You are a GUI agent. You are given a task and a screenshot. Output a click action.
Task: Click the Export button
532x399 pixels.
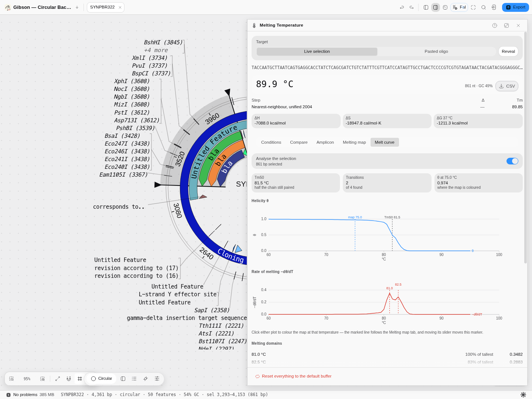click(515, 7)
